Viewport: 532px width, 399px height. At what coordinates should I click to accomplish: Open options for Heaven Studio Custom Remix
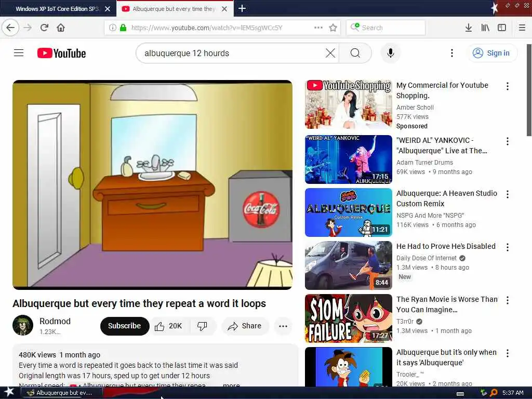tap(508, 194)
